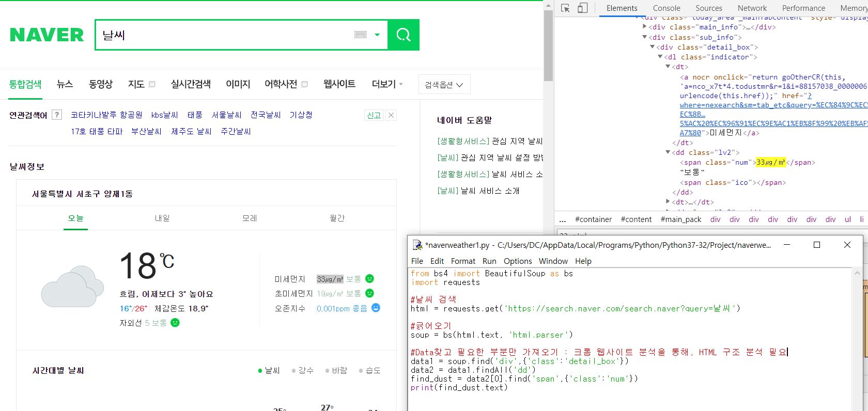Image resolution: width=868 pixels, height=411 pixels.
Task: Click the #container breadcrumb in DevTools
Action: point(593,219)
